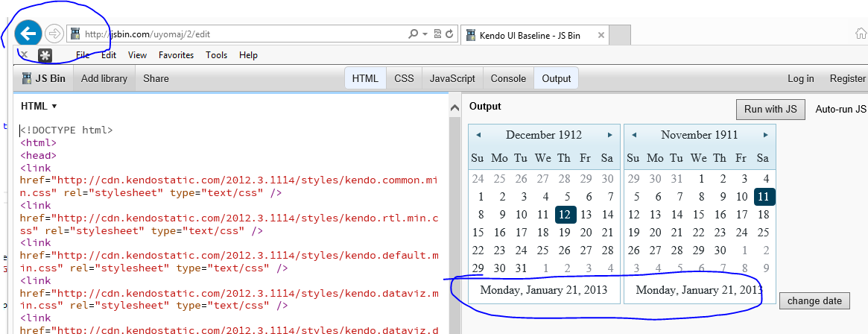Open the HTML panel dropdown arrow
The width and height of the screenshot is (868, 334).
click(x=54, y=107)
